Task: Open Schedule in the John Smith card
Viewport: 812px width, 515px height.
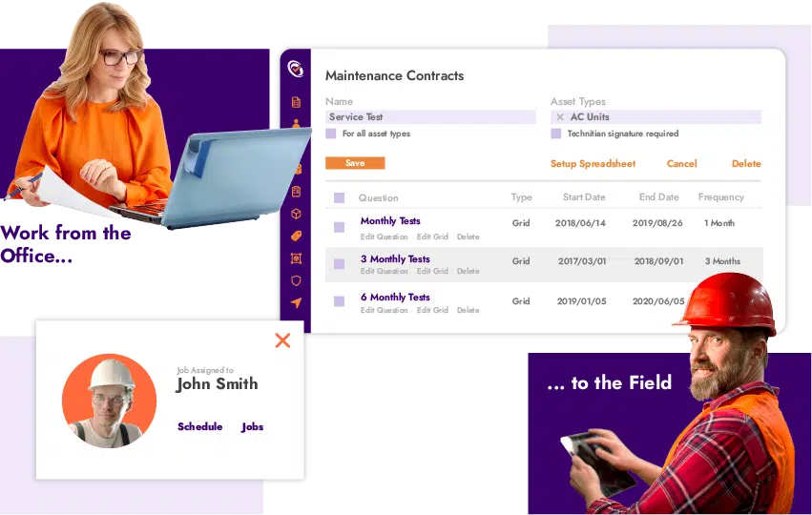Action: 199,426
